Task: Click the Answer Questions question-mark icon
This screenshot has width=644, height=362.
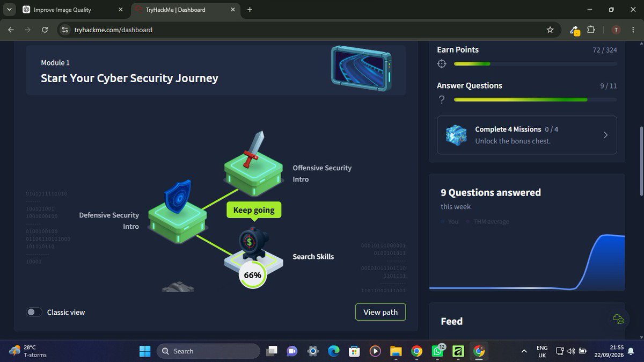Action: click(442, 100)
